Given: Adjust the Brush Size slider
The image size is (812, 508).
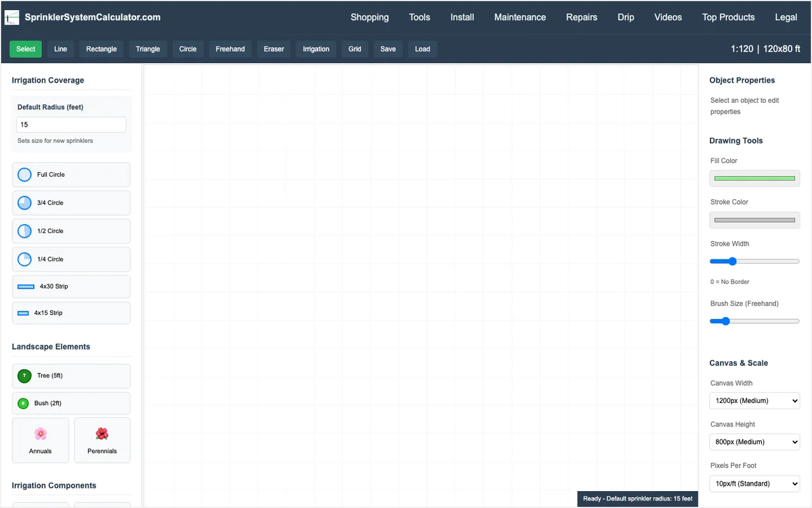Looking at the screenshot, I should pos(754,321).
